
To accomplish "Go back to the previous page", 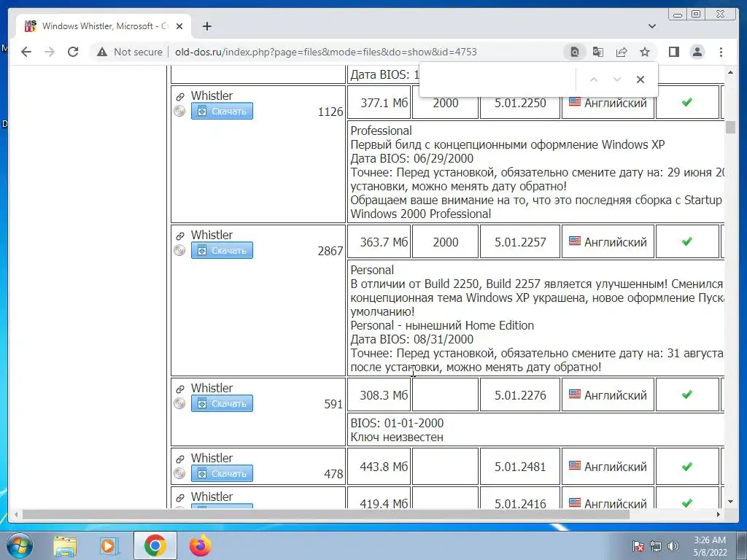I will (26, 52).
